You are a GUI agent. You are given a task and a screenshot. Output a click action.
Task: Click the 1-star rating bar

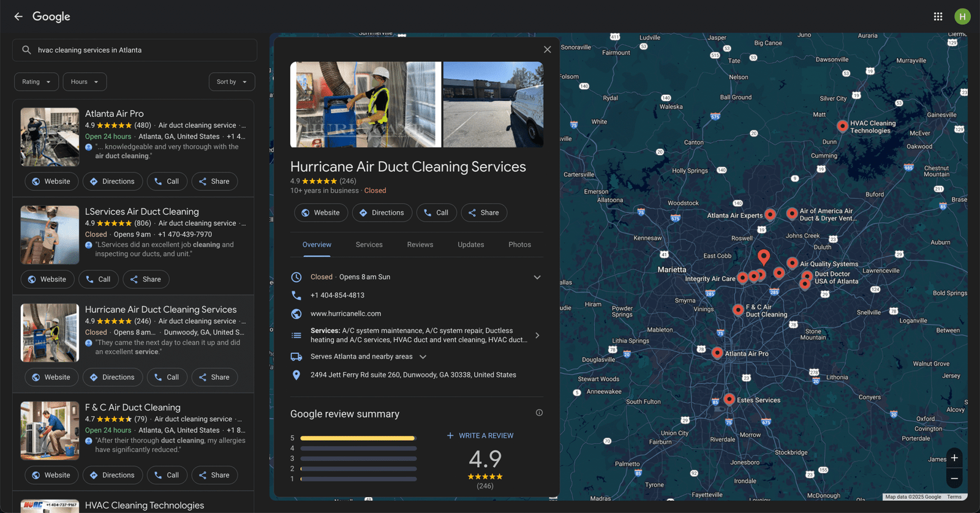coord(358,479)
